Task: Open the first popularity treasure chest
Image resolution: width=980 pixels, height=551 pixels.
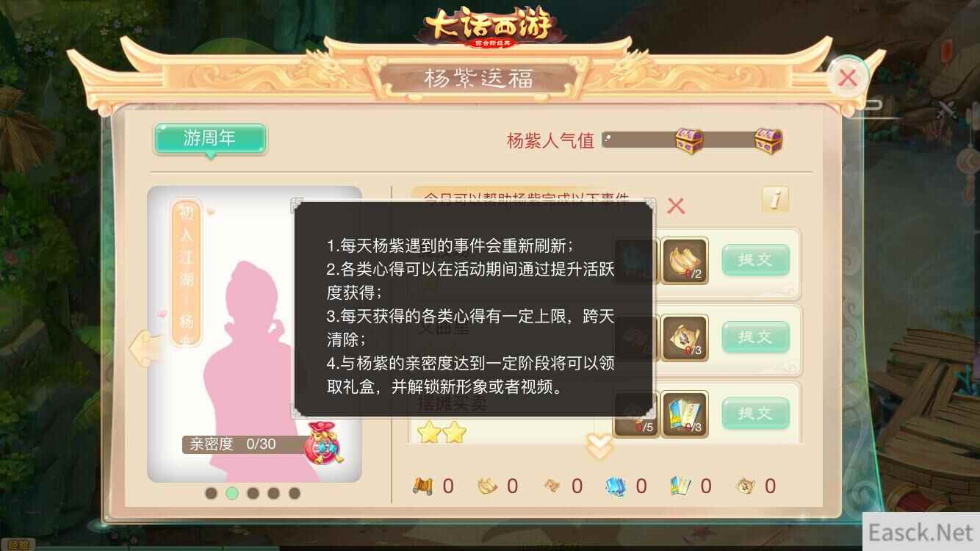Action: [x=688, y=140]
